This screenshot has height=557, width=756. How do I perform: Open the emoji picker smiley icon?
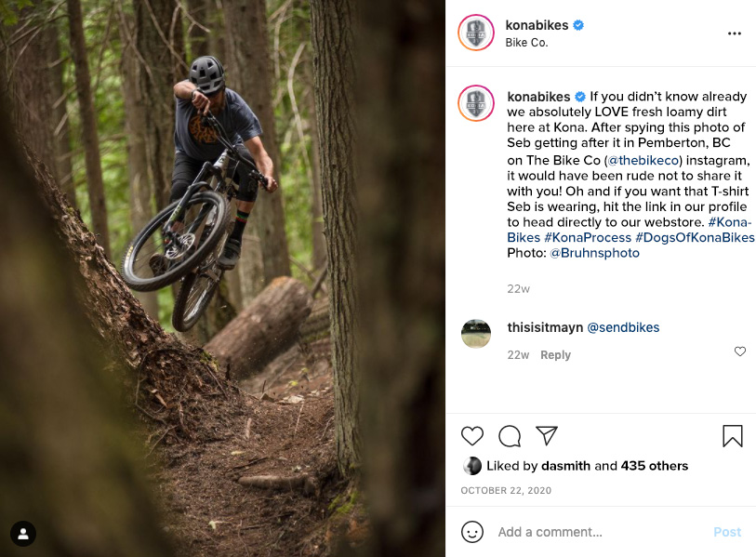472,532
